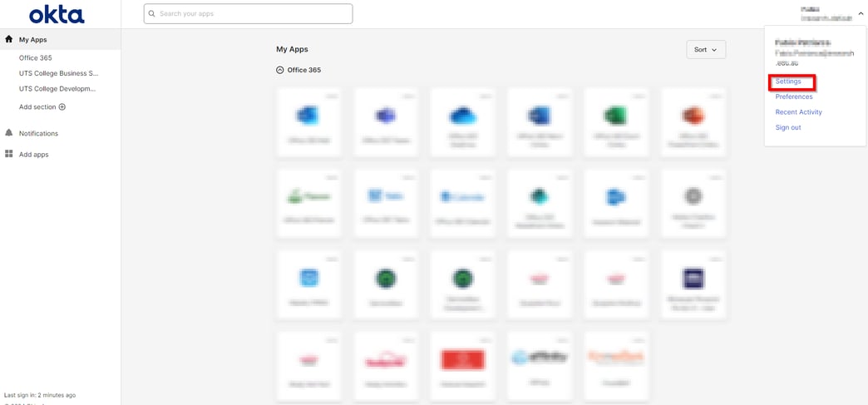The height and width of the screenshot is (405, 868).
Task: Collapse the user account menu chevron
Action: (861, 13)
